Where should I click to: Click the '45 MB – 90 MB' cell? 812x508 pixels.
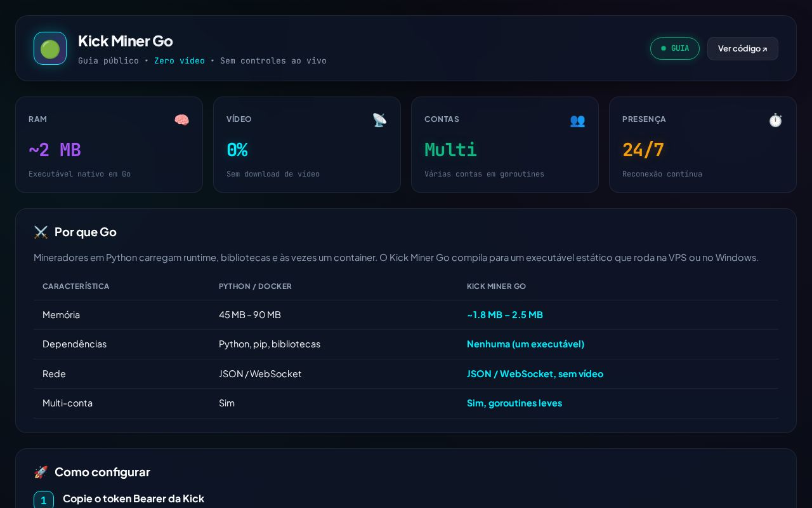click(x=250, y=315)
